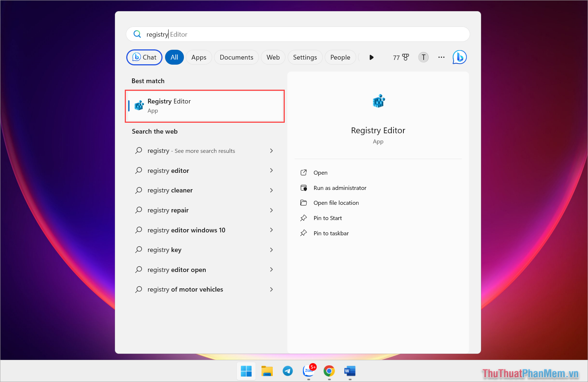Select the People filter tab
The height and width of the screenshot is (382, 588).
pyautogui.click(x=340, y=57)
